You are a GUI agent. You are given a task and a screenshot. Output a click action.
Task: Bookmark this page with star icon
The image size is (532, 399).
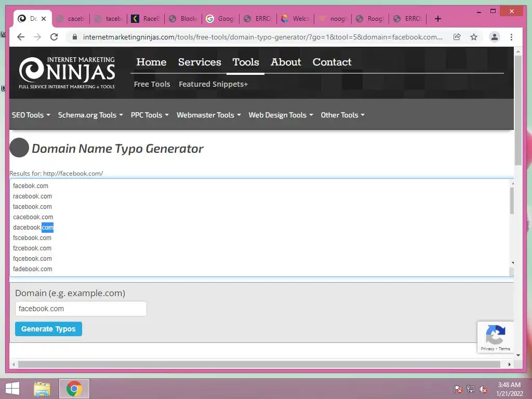474,37
